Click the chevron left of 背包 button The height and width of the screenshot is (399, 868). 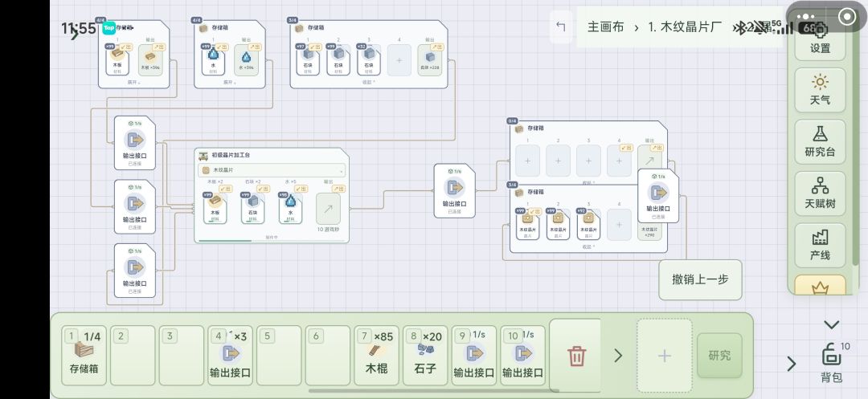(792, 364)
